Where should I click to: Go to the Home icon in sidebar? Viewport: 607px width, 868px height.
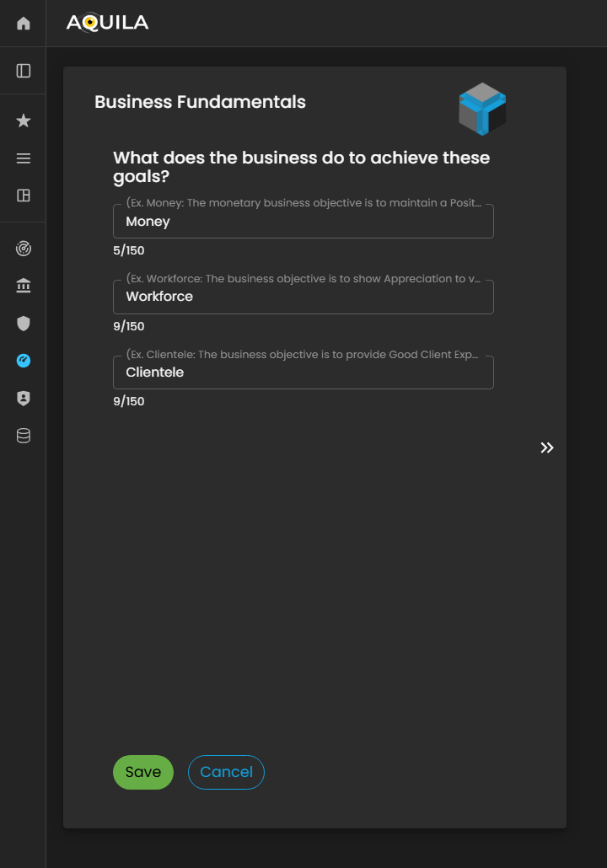pyautogui.click(x=24, y=24)
